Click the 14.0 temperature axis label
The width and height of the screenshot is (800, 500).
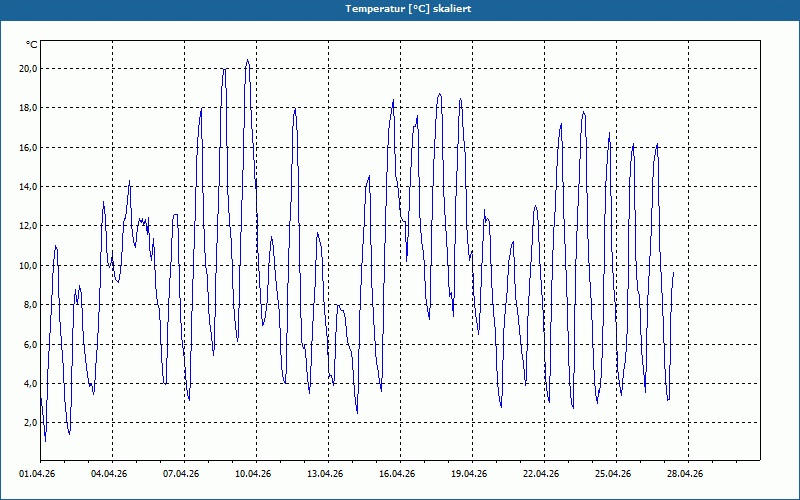tap(28, 187)
